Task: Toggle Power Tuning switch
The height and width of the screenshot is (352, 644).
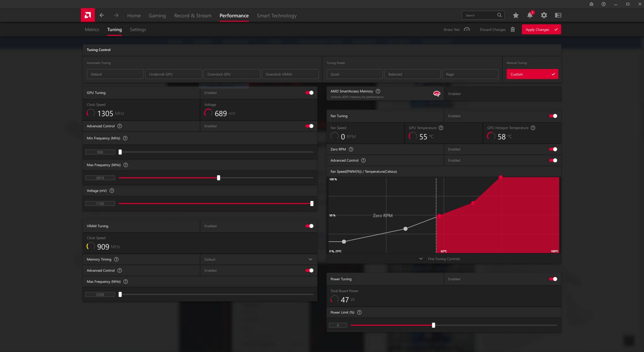Action: pyautogui.click(x=553, y=279)
